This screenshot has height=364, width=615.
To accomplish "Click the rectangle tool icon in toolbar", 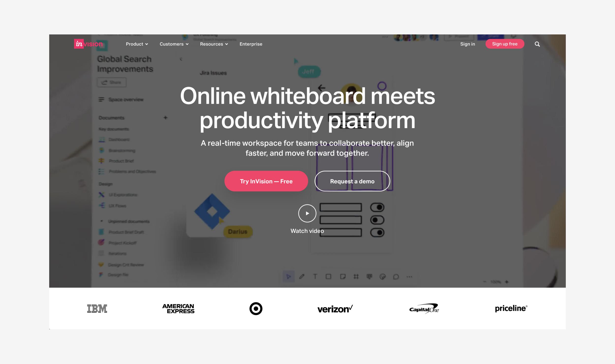I will pos(328,276).
